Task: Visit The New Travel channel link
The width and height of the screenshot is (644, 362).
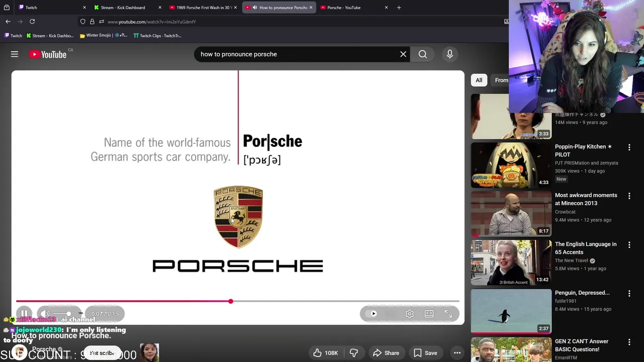Action: (x=572, y=260)
